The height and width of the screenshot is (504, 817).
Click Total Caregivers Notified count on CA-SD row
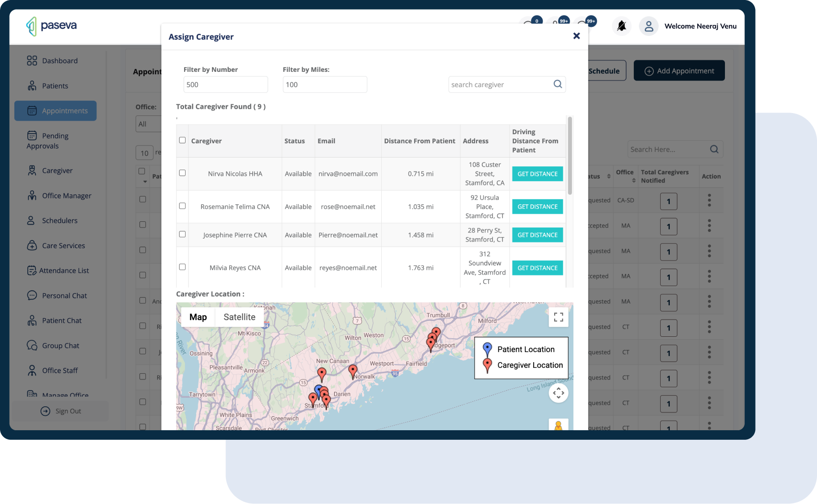pos(668,201)
